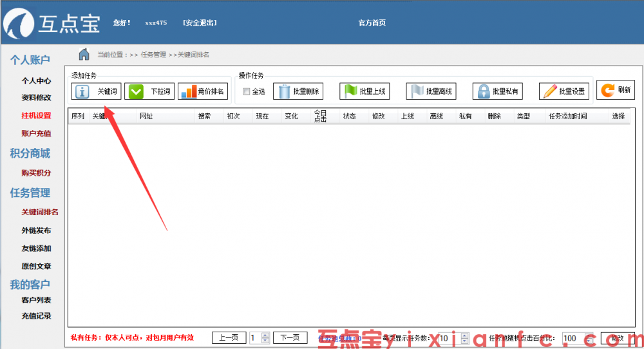This screenshot has width=644, height=349.
Task: Open 原创文章 in sidebar
Action: 36,267
